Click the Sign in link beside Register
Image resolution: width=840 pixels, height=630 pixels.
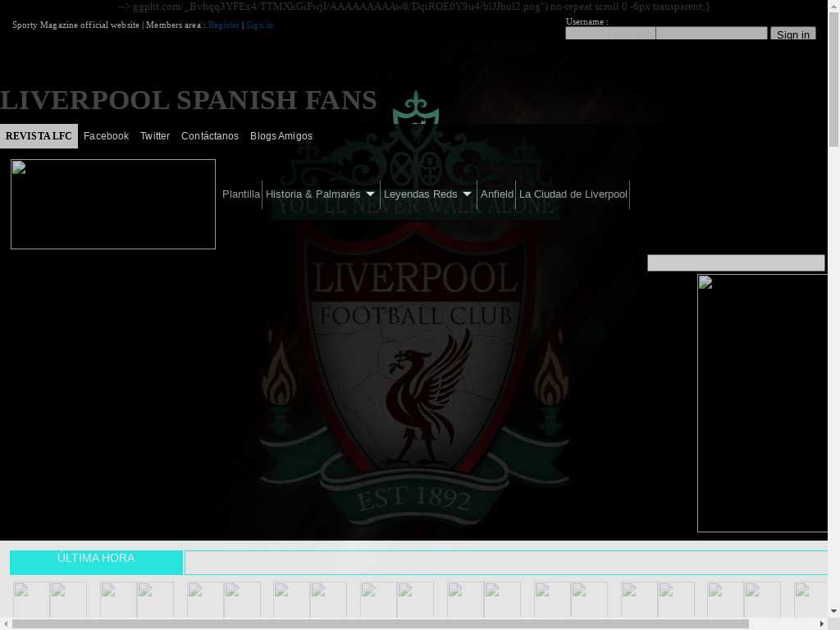click(x=260, y=25)
